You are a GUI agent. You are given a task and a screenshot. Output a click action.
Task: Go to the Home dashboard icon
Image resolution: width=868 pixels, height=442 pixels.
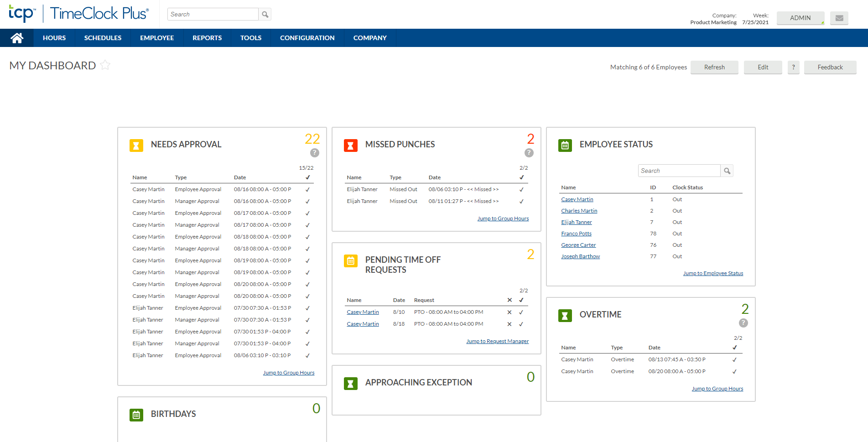coord(17,38)
